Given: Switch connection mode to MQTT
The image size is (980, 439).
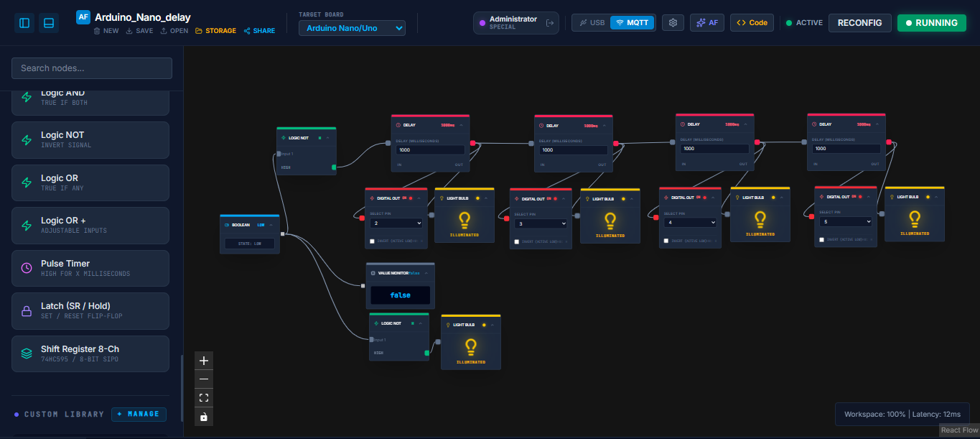Looking at the screenshot, I should click(632, 23).
